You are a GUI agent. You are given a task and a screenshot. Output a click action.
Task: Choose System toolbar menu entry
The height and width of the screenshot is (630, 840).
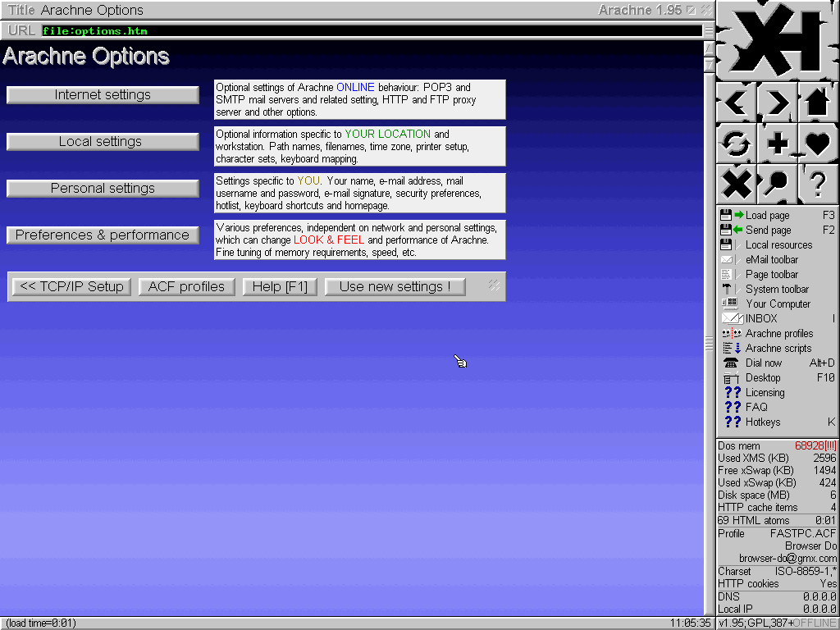point(778,289)
